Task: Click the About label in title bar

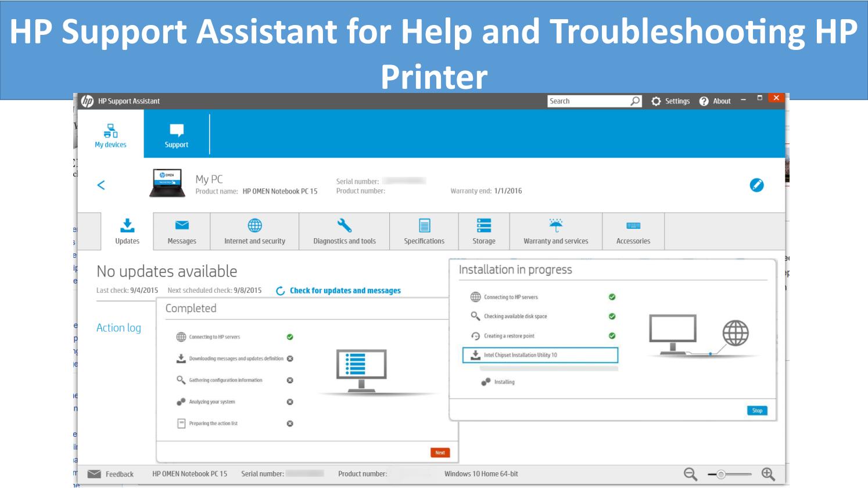Action: 722,101
